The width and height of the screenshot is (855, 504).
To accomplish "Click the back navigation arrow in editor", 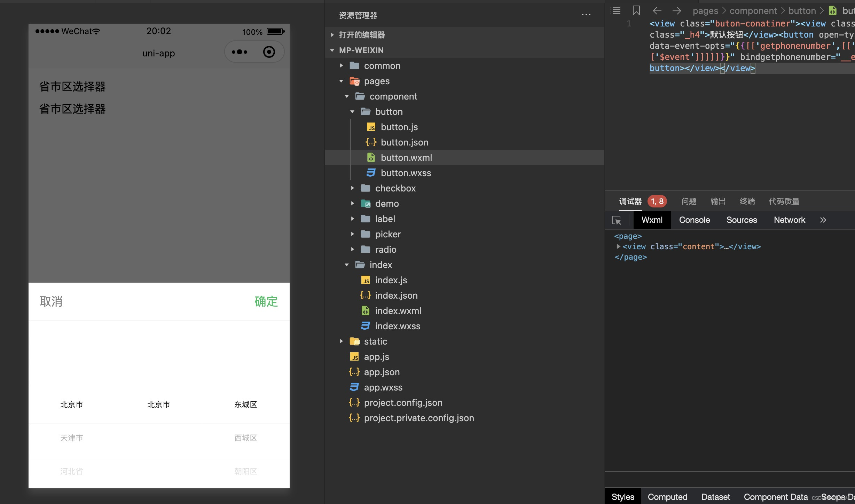I will pyautogui.click(x=657, y=11).
